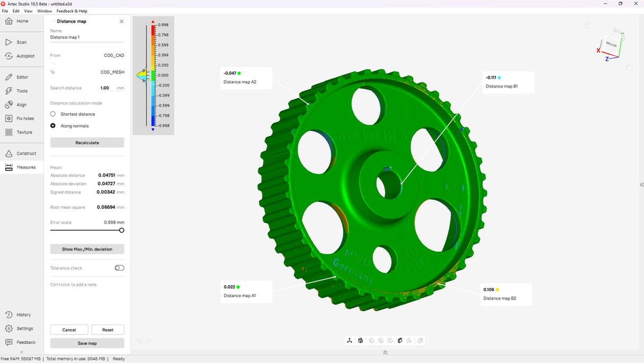Open the COG_CAD source dropdown
This screenshot has height=363, width=644.
pyautogui.click(x=114, y=55)
